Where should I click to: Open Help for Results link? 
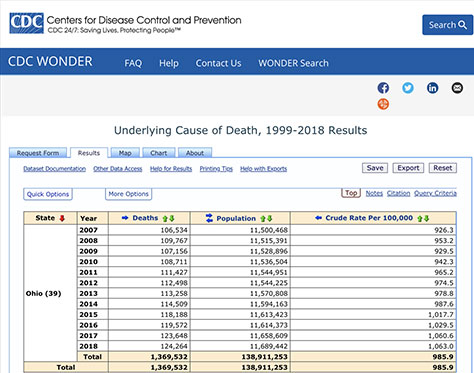[x=171, y=169]
